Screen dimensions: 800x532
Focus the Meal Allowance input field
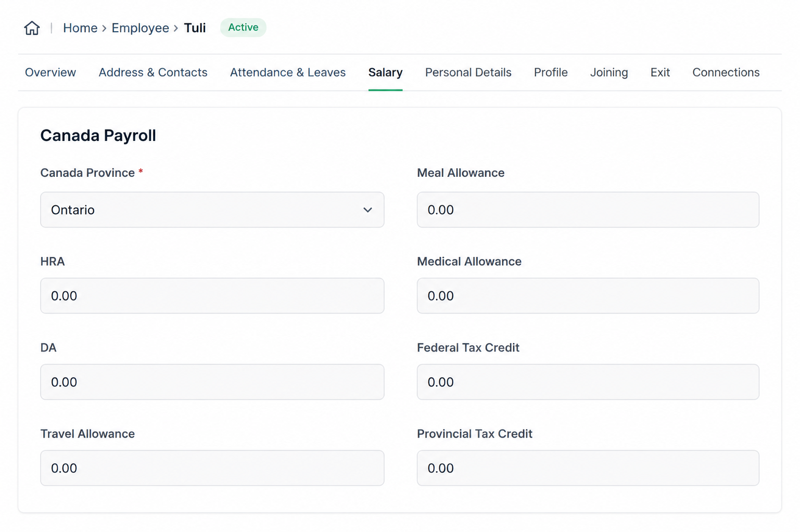click(x=588, y=210)
